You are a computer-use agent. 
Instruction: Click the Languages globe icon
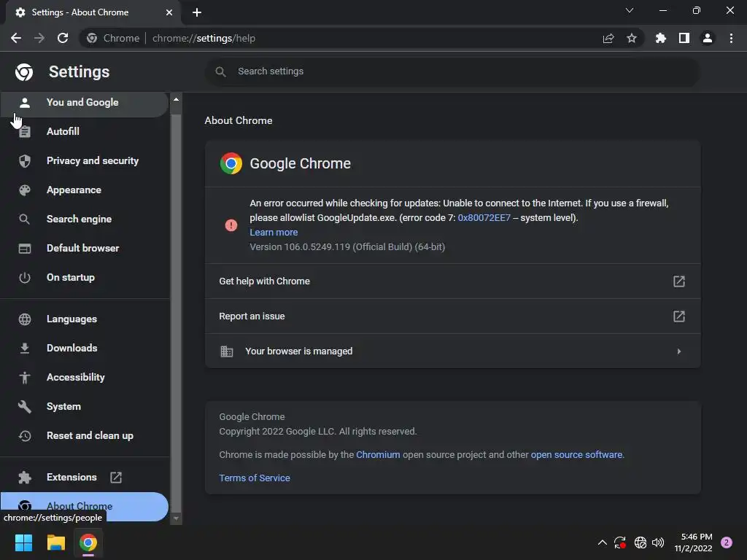[24, 319]
